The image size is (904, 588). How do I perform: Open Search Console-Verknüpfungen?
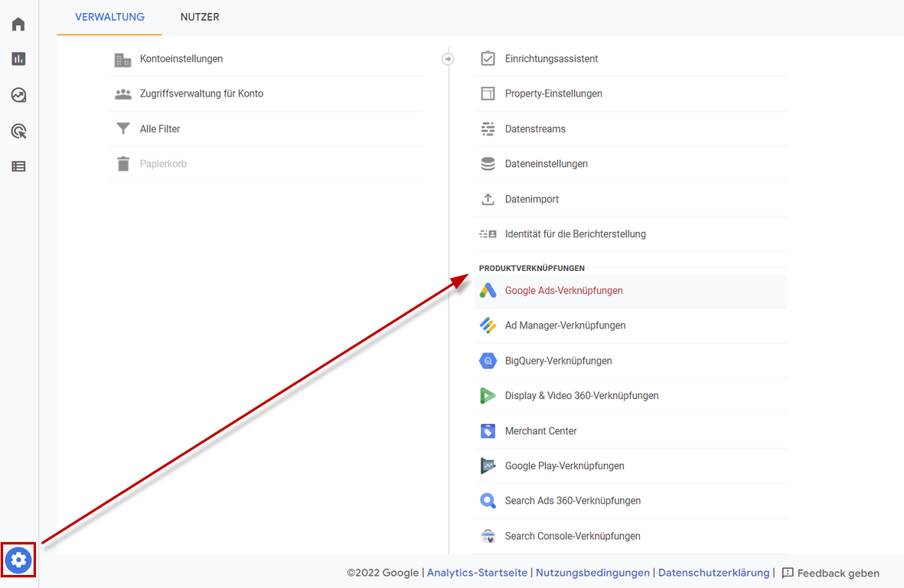[631, 536]
